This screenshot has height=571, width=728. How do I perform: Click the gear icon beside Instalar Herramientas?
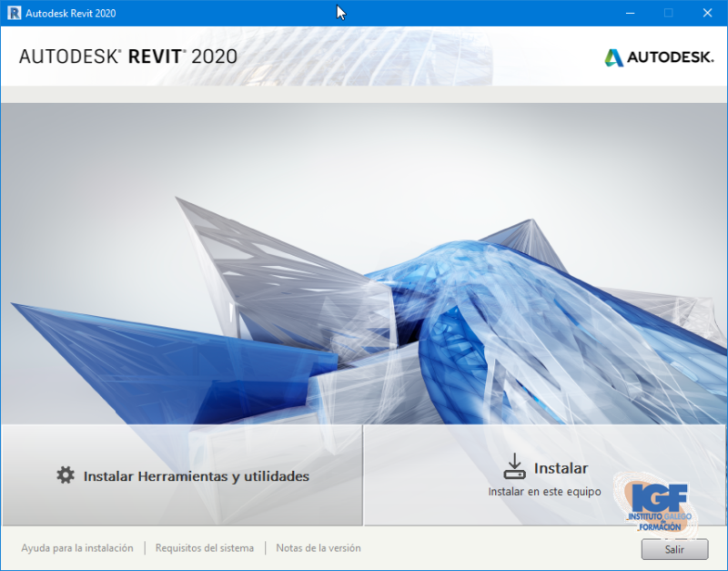[66, 474]
